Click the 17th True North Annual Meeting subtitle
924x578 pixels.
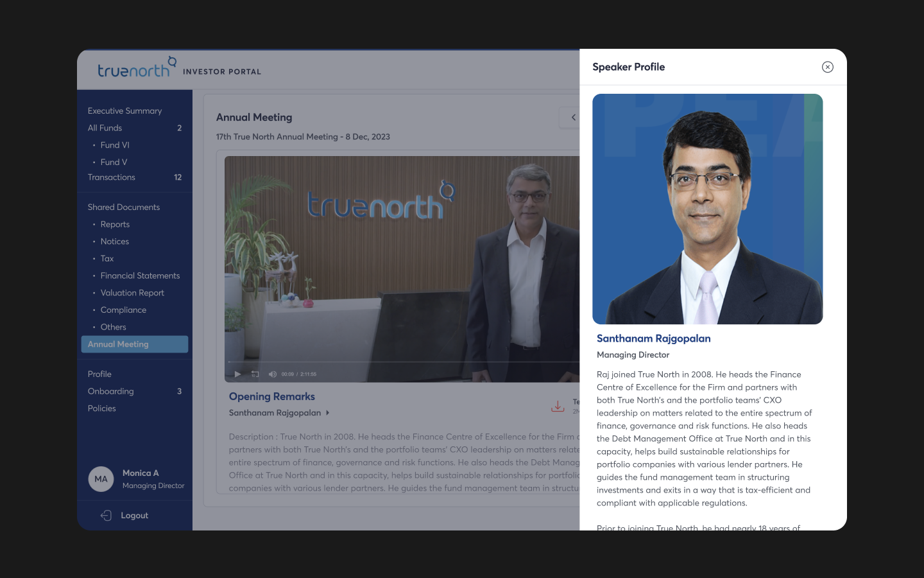click(x=303, y=137)
